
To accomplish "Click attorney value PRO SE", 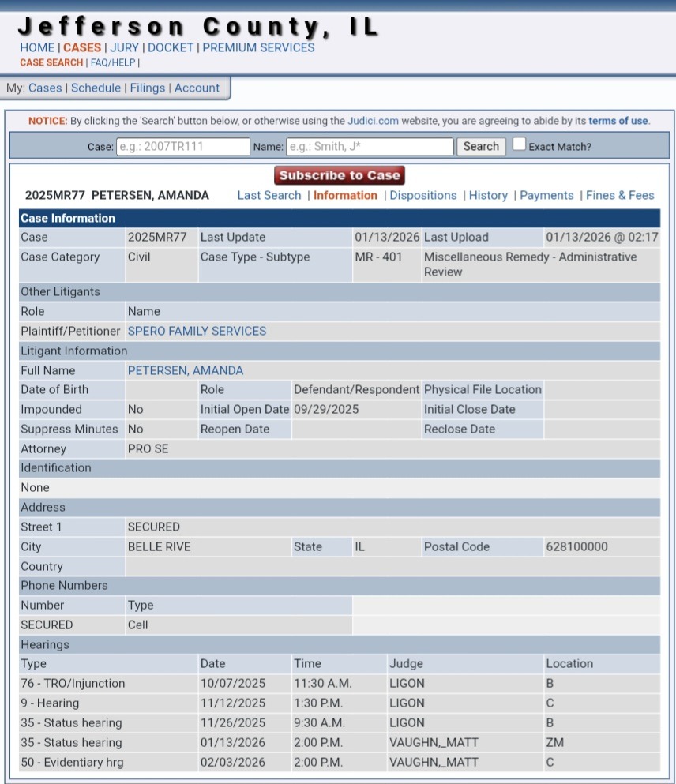I will tap(148, 449).
